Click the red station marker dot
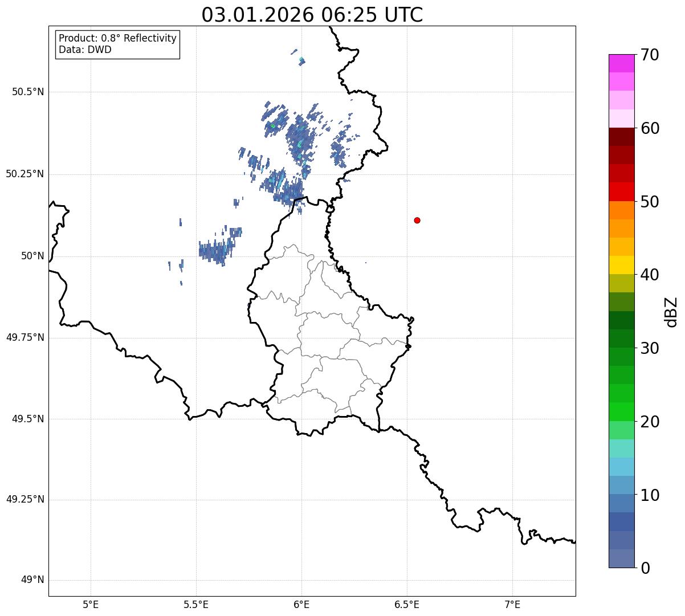Viewport: 685px width, 616px height. [x=417, y=220]
